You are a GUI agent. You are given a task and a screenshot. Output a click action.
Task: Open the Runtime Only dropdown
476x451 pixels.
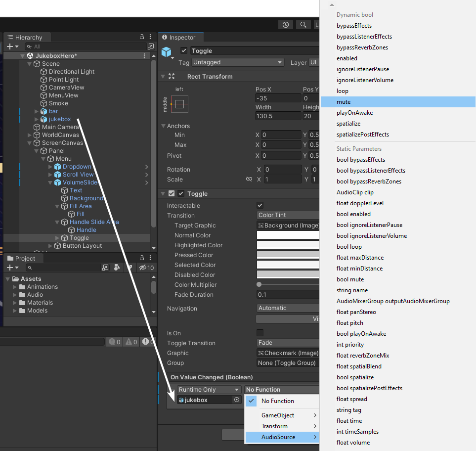pos(209,390)
